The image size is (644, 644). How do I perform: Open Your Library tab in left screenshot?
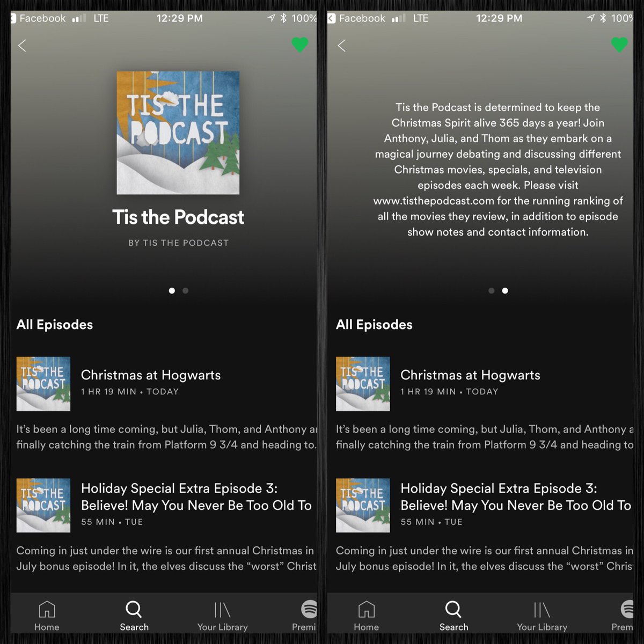click(x=222, y=616)
